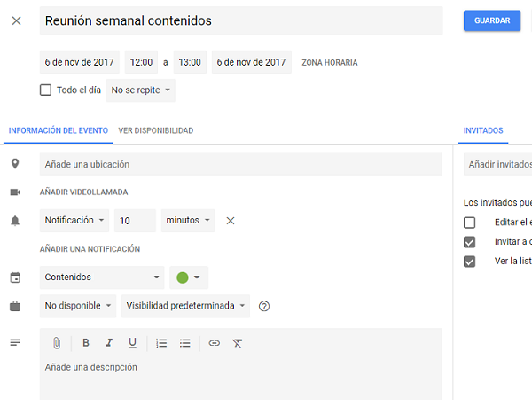Open visibility help question mark icon

click(x=264, y=306)
